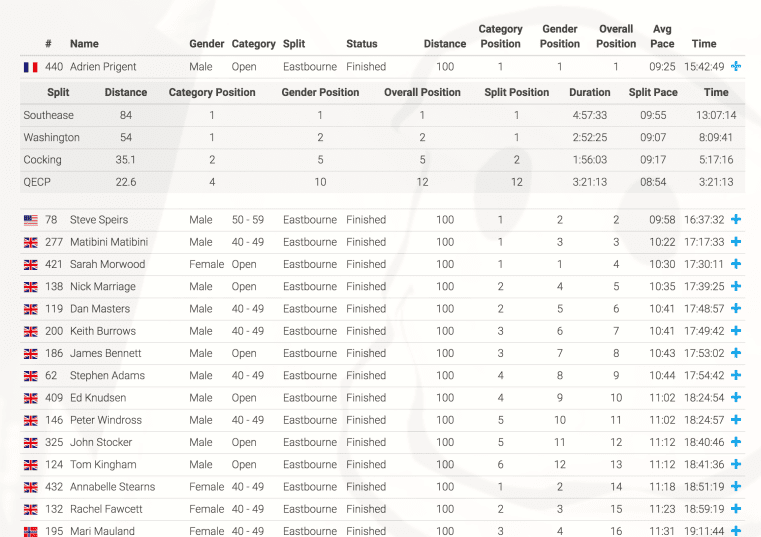Expand splits for Steve Speirs

(736, 219)
